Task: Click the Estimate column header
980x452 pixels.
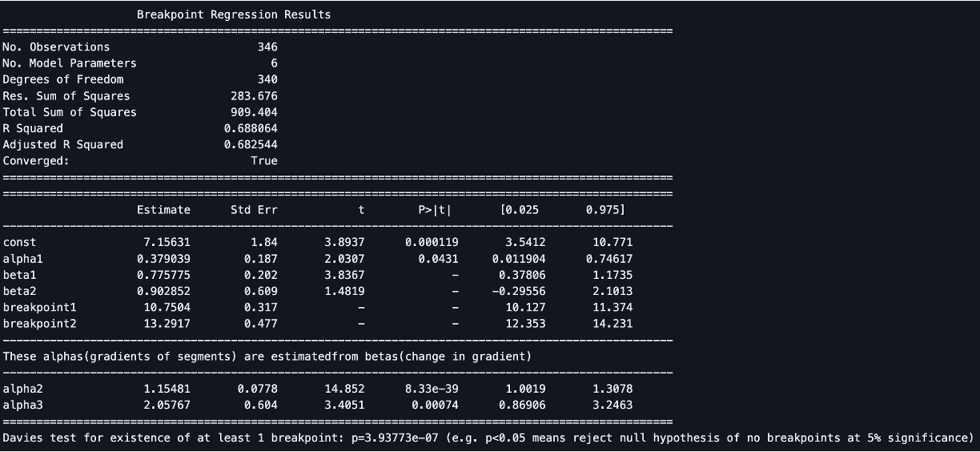Action: (163, 210)
